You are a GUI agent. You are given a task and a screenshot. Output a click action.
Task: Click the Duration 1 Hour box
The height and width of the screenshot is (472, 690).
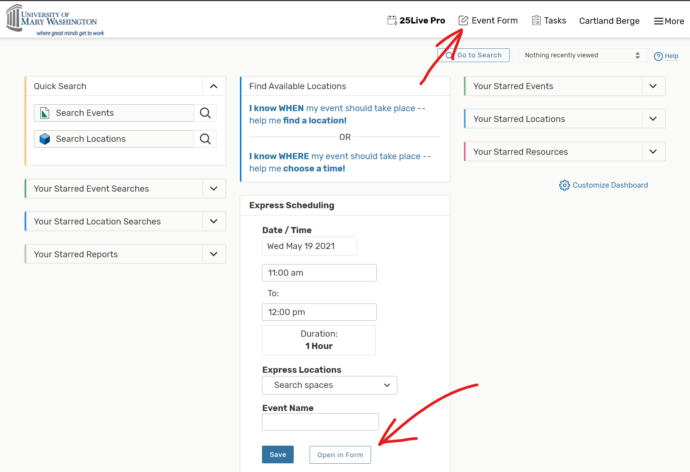point(319,340)
